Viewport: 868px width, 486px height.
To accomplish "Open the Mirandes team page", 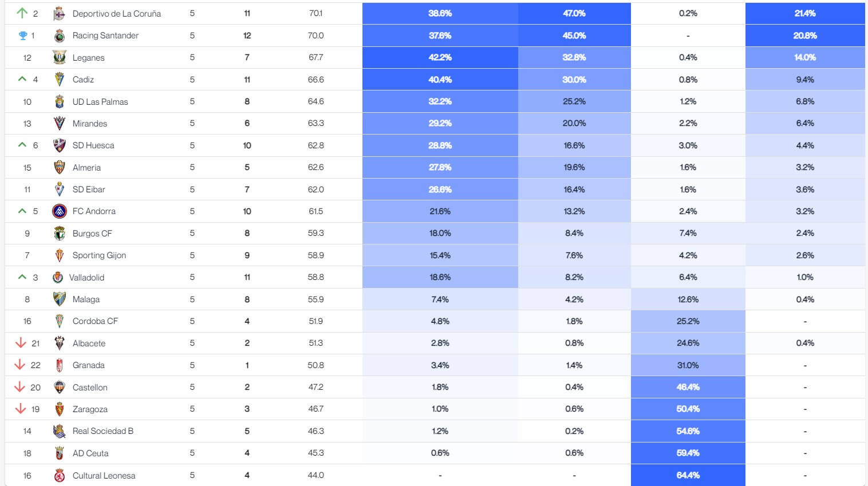I will click(89, 124).
